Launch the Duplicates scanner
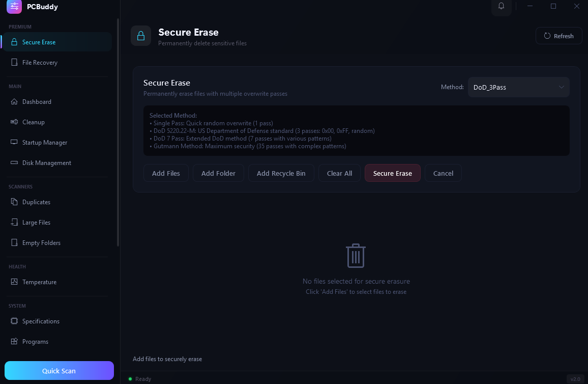The height and width of the screenshot is (384, 588). (x=37, y=202)
